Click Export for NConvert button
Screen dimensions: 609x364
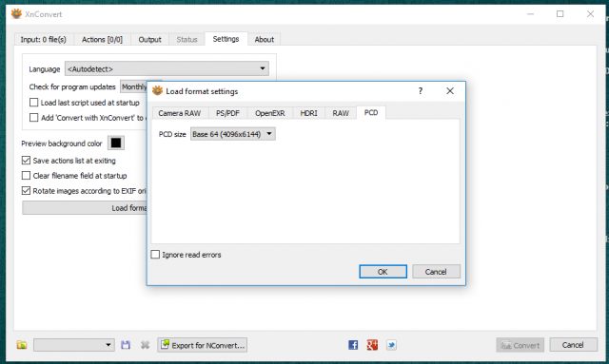tap(203, 345)
